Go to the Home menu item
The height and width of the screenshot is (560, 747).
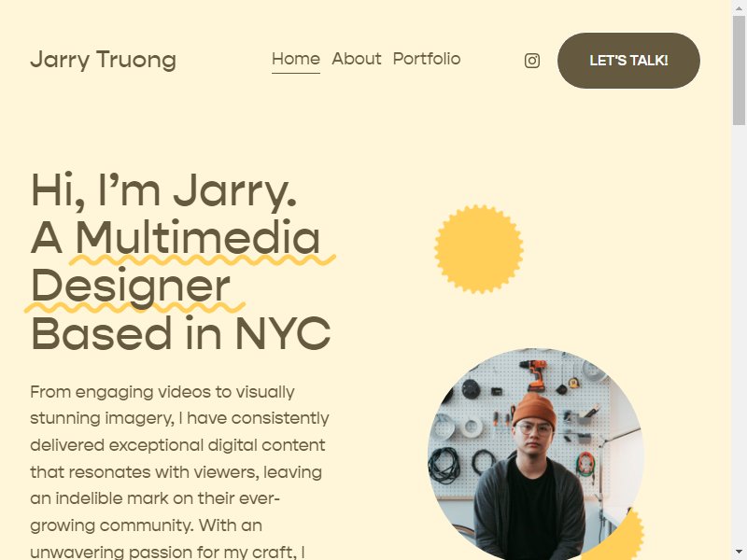pyautogui.click(x=296, y=59)
